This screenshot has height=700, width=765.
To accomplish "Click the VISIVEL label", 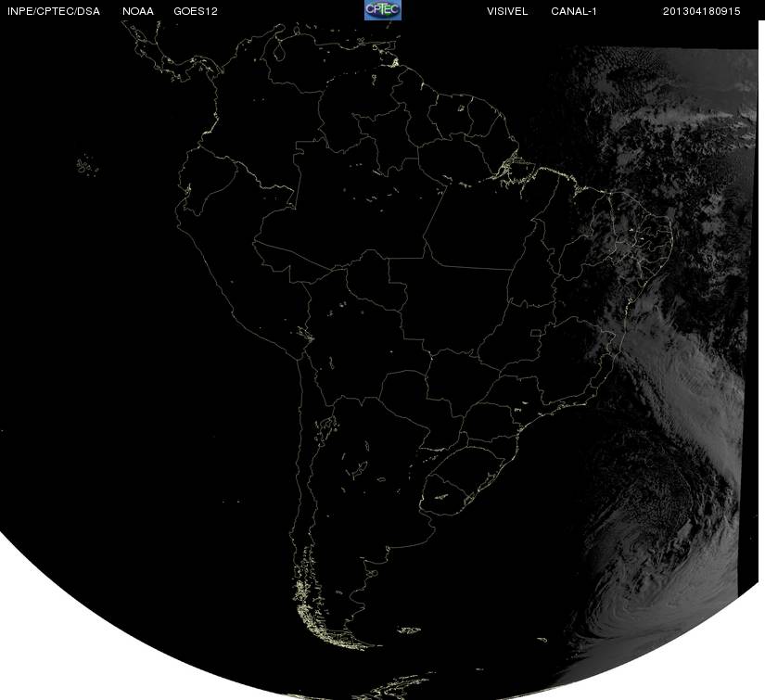I will pyautogui.click(x=507, y=11).
